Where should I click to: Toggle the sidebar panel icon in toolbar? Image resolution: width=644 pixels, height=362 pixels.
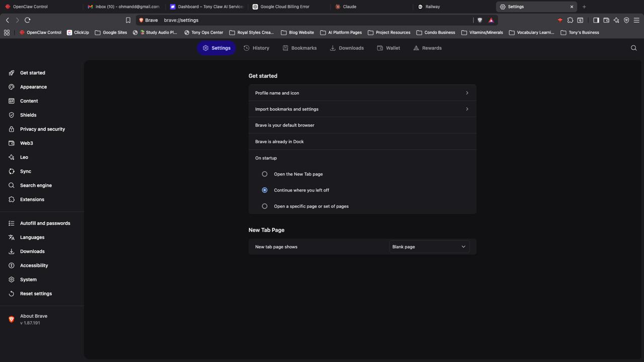coord(596,20)
